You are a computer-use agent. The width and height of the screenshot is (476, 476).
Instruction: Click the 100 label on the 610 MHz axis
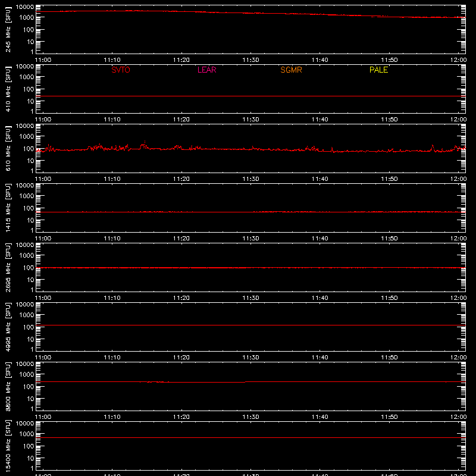29,148
